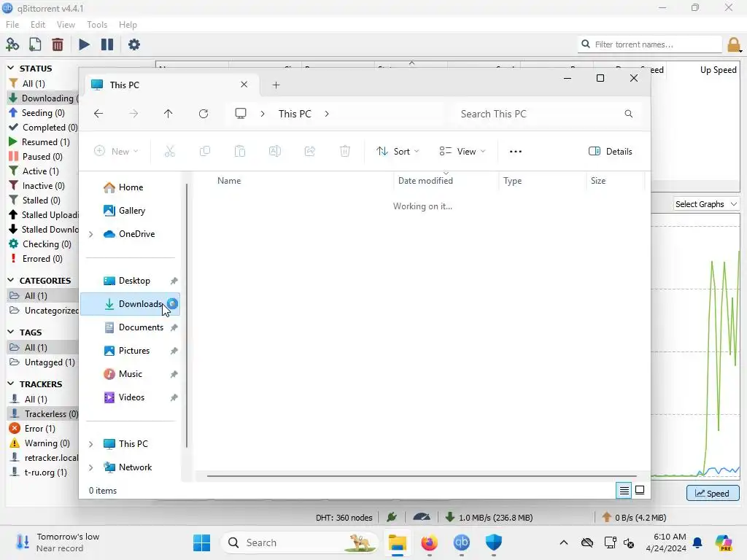Expand the This PC tree node
The image size is (747, 560).
pyautogui.click(x=91, y=444)
